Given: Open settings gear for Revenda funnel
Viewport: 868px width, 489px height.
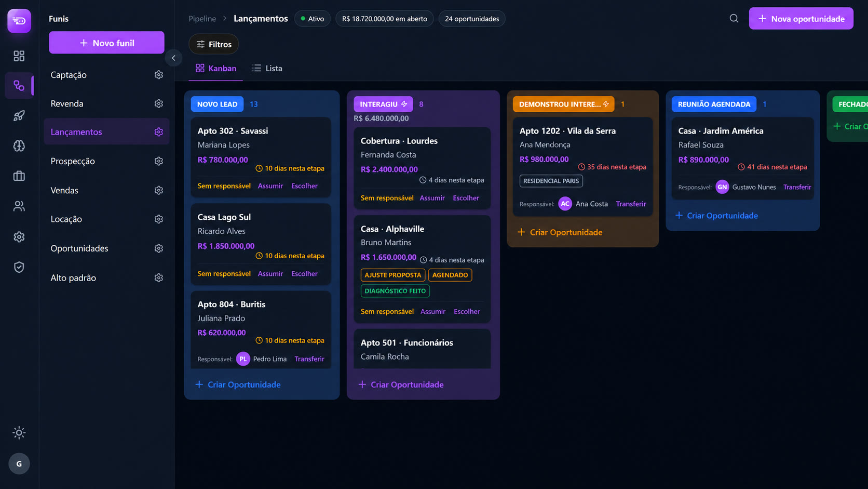Looking at the screenshot, I should [x=159, y=103].
